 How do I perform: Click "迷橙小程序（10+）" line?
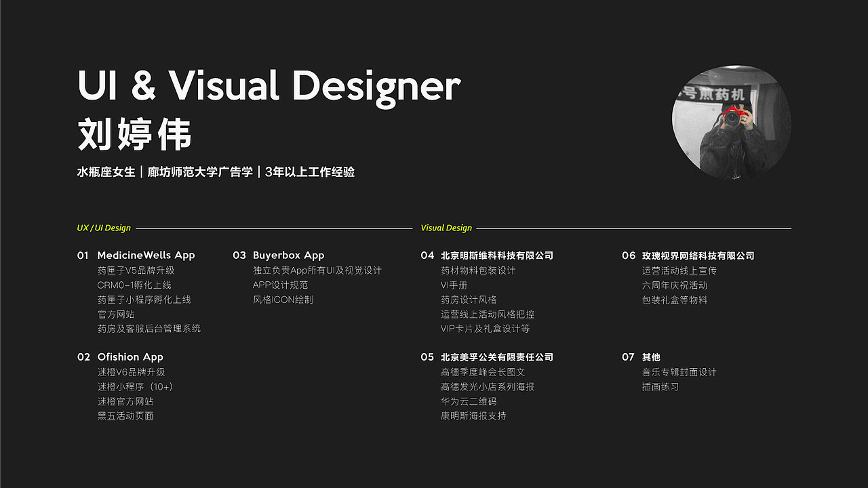[x=135, y=387]
